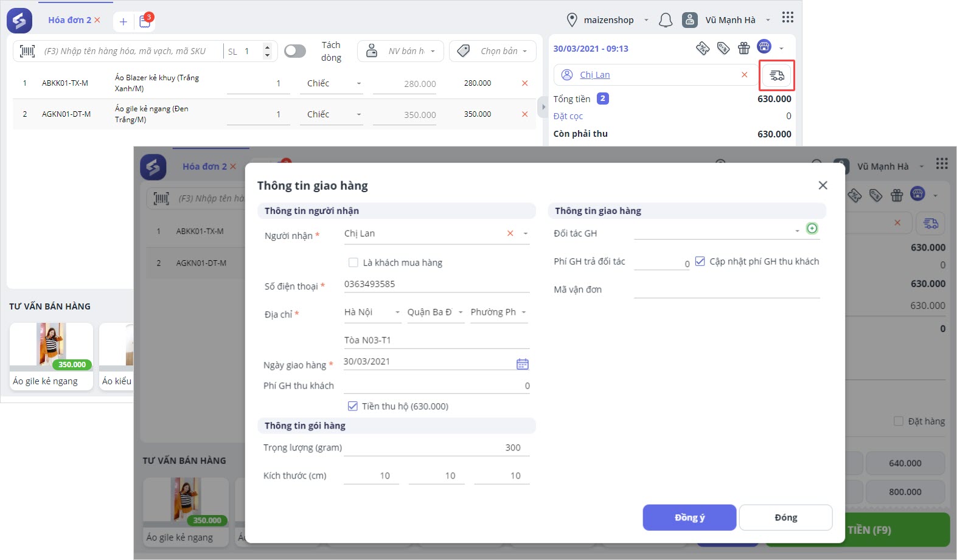Click the Đóng button in the dialog
Screen dimensions: 957x560
point(785,517)
